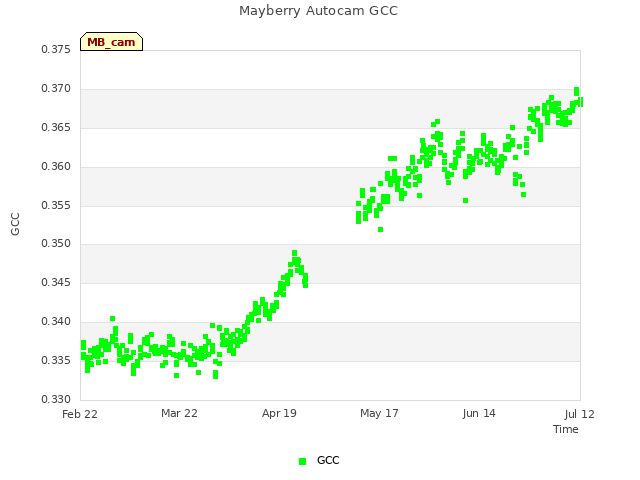Screen dimensions: 640x480
Task: Click the Jun 14 x-axis date label
Action: 479,413
